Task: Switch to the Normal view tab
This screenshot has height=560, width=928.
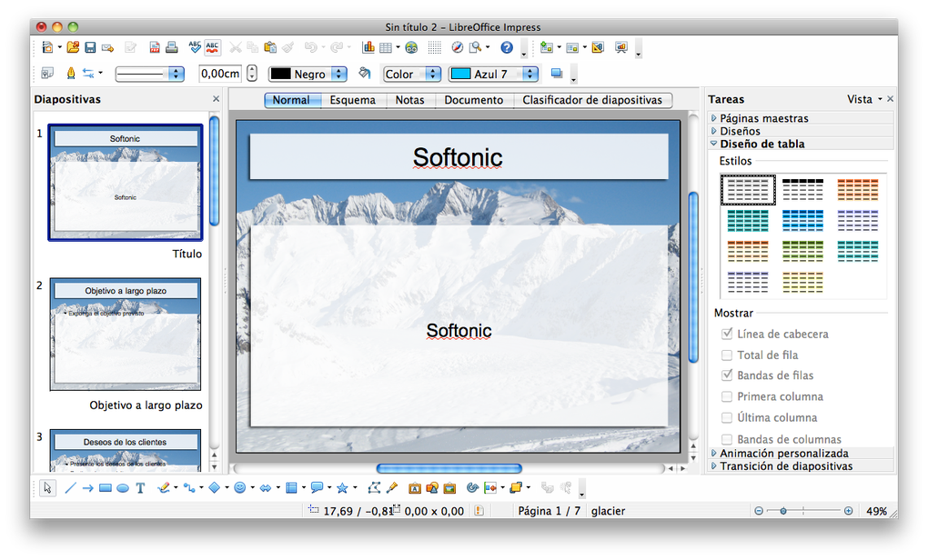Action: [x=291, y=100]
